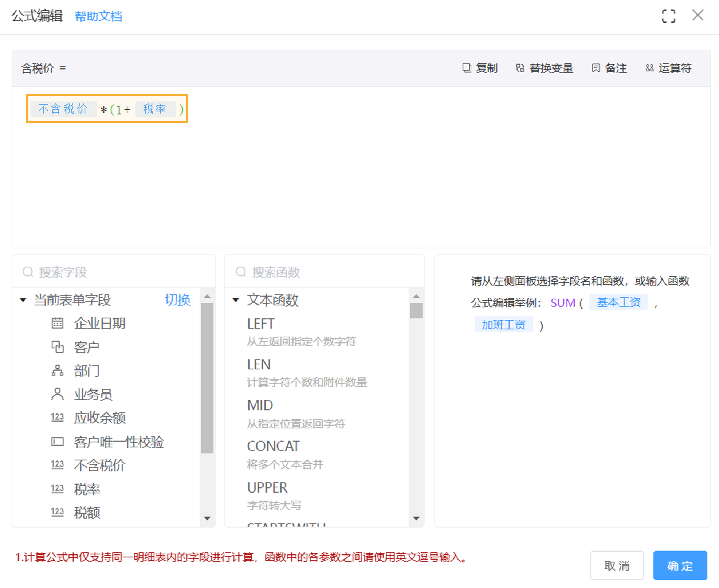719x588 pixels.
Task: Click the 将多个文本合并 description
Action: pyautogui.click(x=285, y=464)
